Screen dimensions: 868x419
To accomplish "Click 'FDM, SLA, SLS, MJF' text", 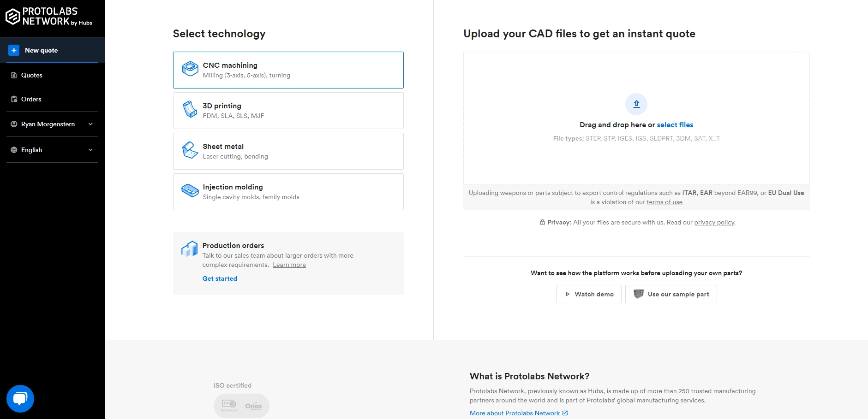I will click(x=233, y=116).
